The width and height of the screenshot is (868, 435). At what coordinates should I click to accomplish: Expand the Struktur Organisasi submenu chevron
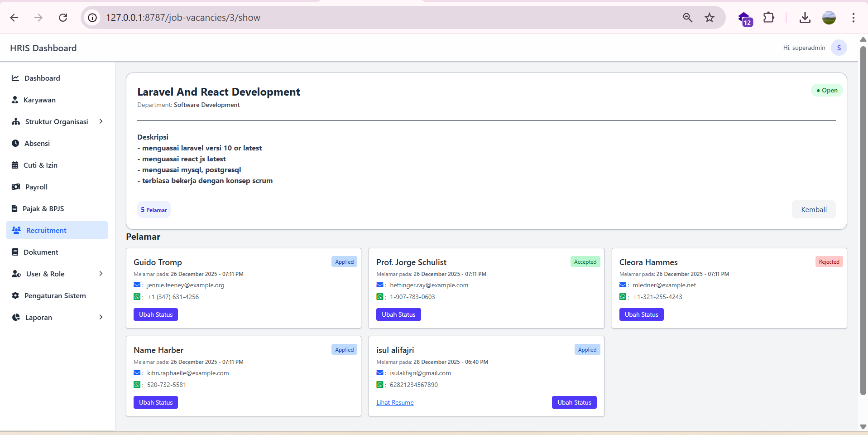101,121
